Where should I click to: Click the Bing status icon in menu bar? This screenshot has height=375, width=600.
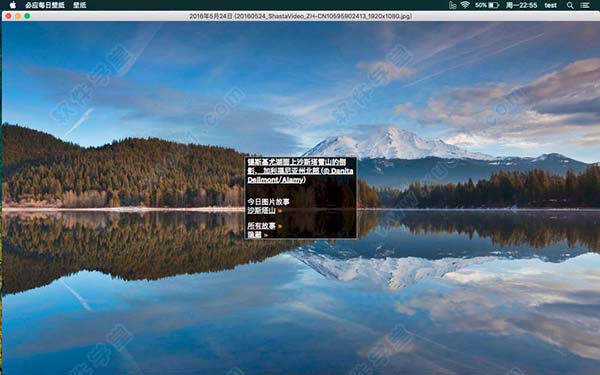click(452, 5)
